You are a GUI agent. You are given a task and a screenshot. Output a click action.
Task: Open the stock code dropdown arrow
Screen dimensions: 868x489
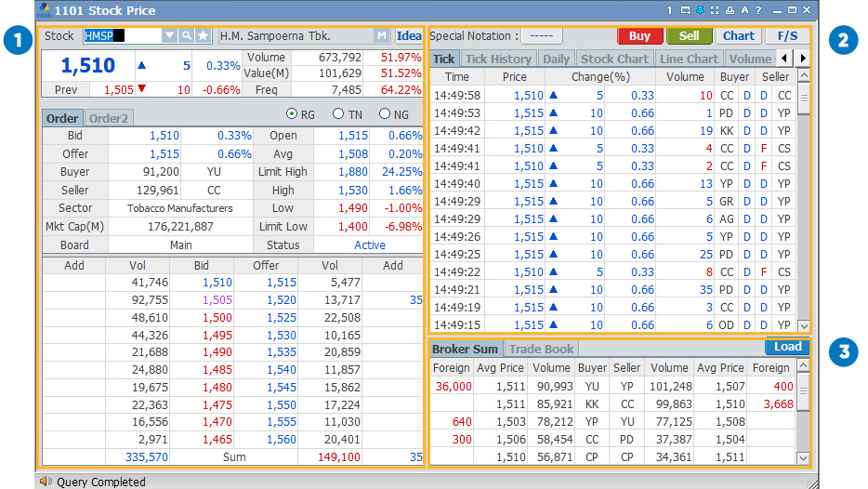click(169, 36)
